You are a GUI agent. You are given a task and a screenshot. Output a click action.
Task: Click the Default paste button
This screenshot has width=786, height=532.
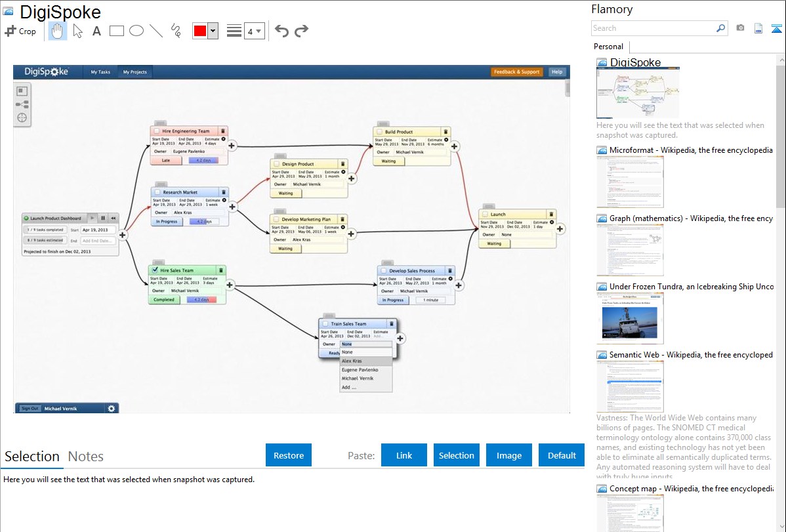562,455
